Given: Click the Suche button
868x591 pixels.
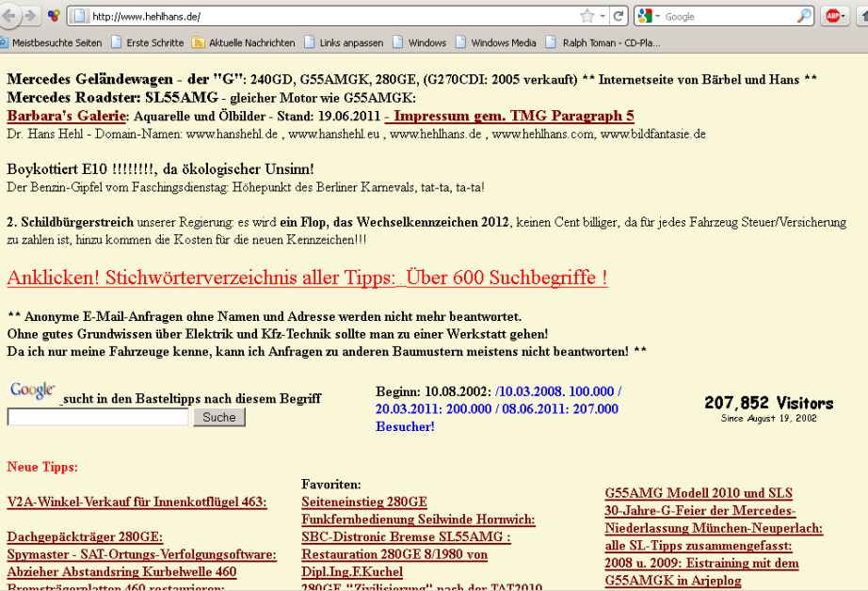Looking at the screenshot, I should click(x=219, y=417).
